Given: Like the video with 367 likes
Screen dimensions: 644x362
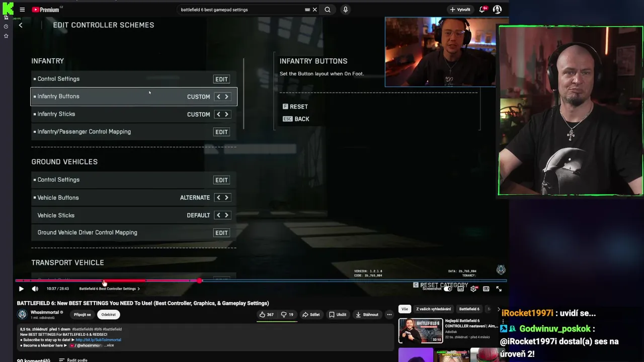Looking at the screenshot, I should pos(267,315).
